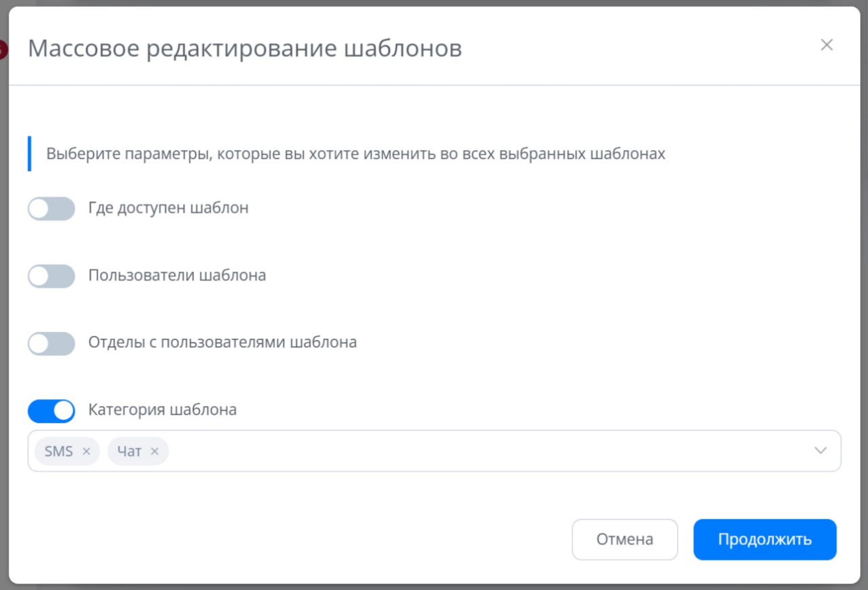This screenshot has height=590, width=868.
Task: Click the Продолжить button
Action: point(765,539)
